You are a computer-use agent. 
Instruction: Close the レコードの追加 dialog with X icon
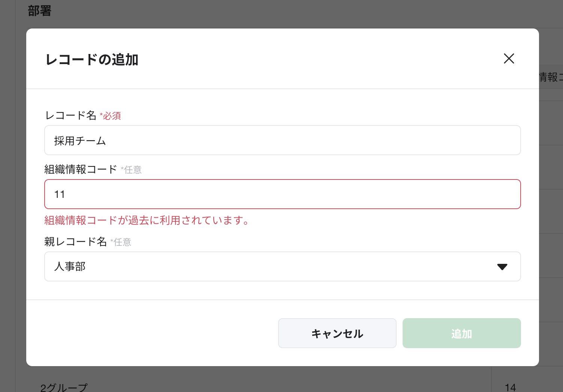tap(509, 58)
